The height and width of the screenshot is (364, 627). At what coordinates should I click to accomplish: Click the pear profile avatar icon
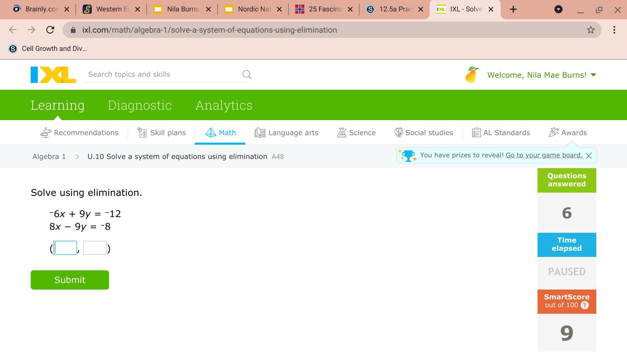[x=472, y=75]
